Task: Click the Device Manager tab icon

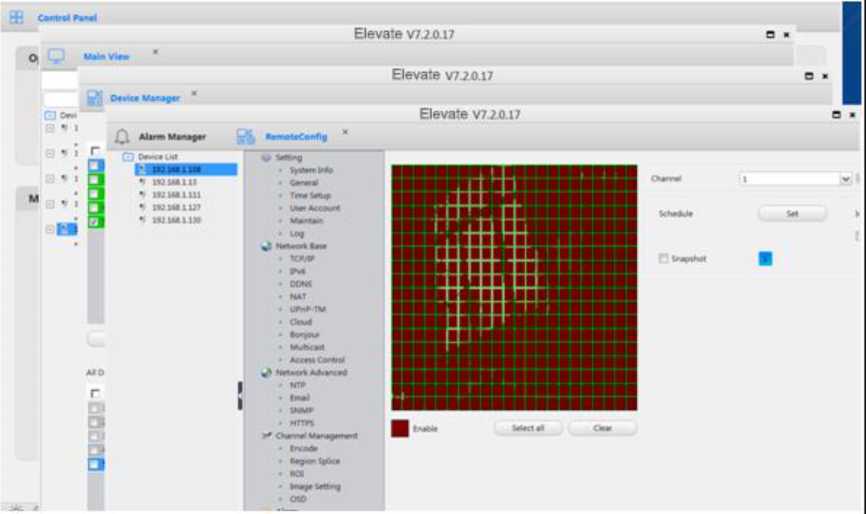Action: coord(94,98)
